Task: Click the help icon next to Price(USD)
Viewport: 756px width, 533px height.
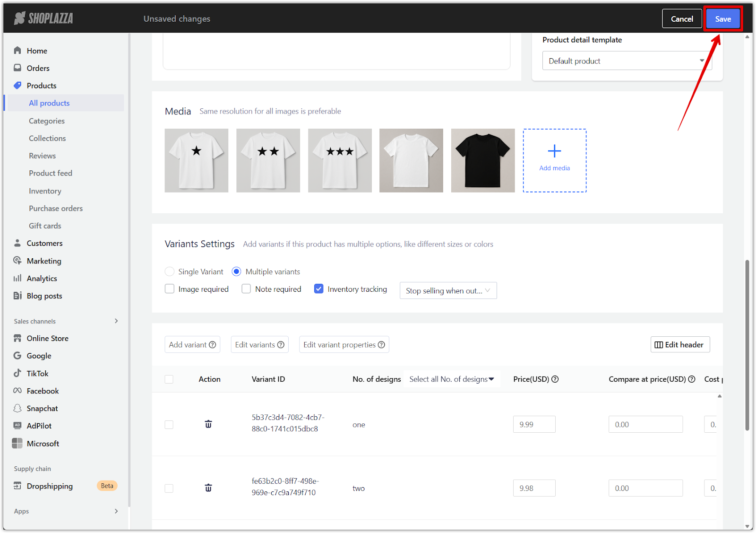Action: 555,379
